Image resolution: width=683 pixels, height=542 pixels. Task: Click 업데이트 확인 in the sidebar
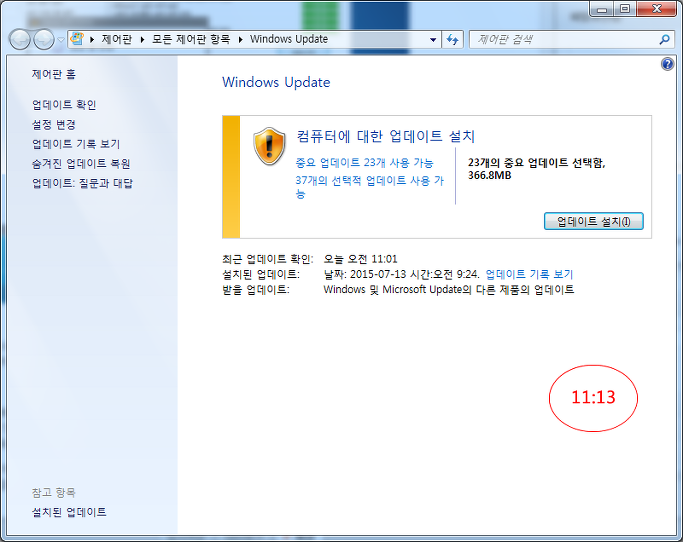tap(64, 105)
